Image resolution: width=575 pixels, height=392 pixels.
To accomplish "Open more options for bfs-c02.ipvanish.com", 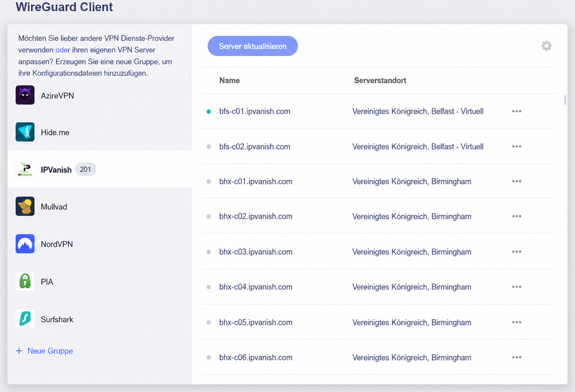I will click(517, 147).
